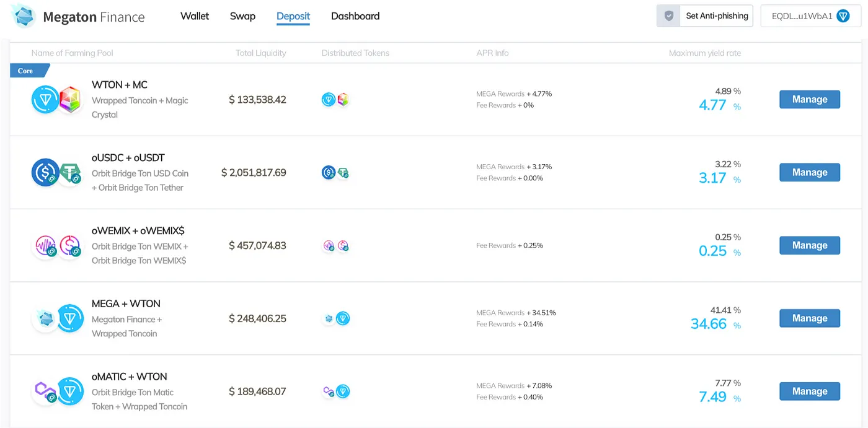Switch to the Swap tab
This screenshot has height=428, width=868.
(242, 16)
